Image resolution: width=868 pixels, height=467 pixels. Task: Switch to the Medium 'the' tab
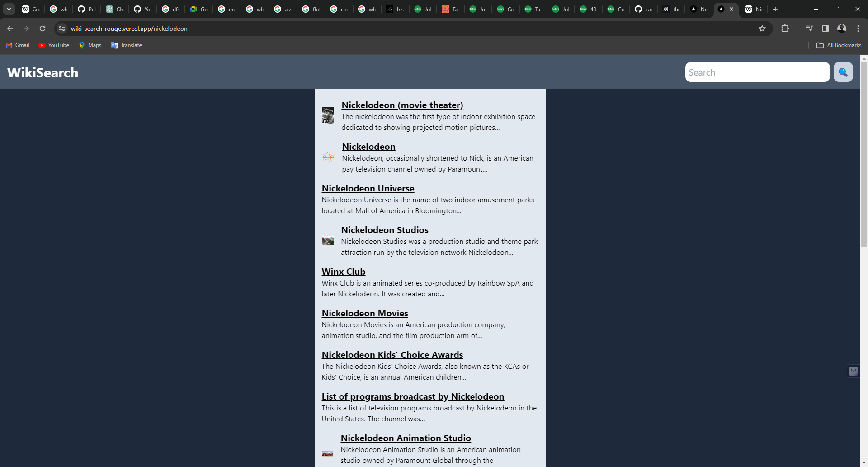671,9
